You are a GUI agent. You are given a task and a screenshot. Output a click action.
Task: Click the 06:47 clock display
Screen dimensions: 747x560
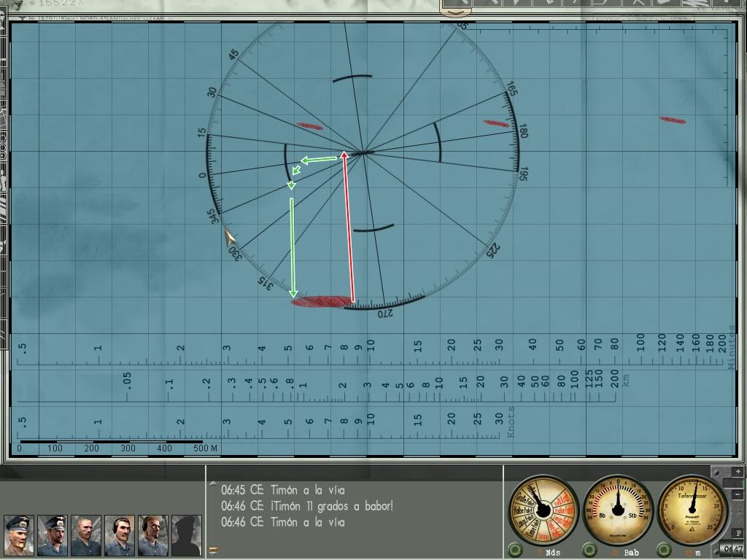(733, 548)
